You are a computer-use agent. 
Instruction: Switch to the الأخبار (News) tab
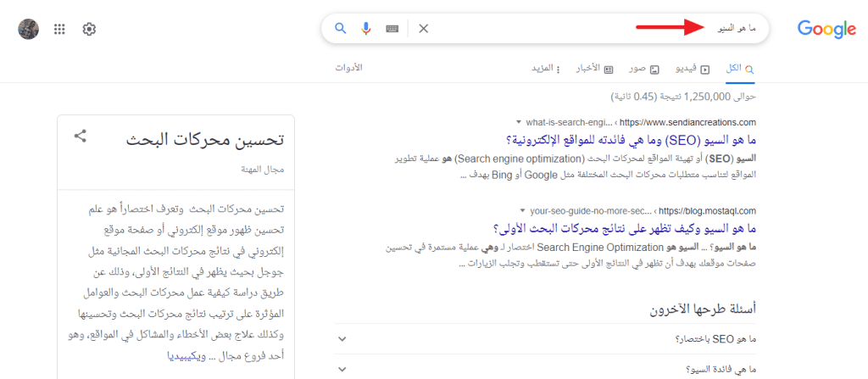pyautogui.click(x=590, y=68)
